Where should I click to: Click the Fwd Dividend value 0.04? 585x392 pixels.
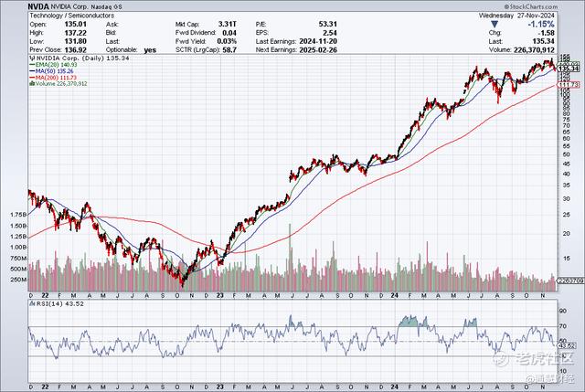[x=229, y=33]
